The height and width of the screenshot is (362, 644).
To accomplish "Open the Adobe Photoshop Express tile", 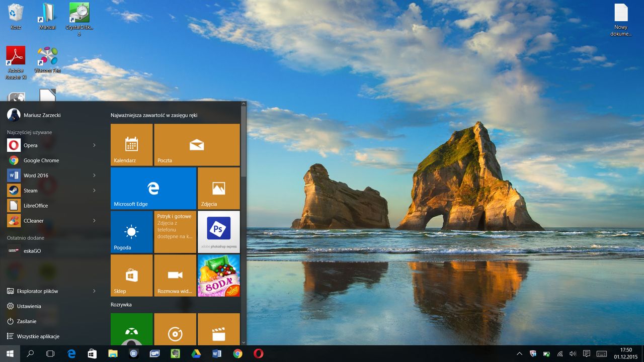I will [x=219, y=232].
